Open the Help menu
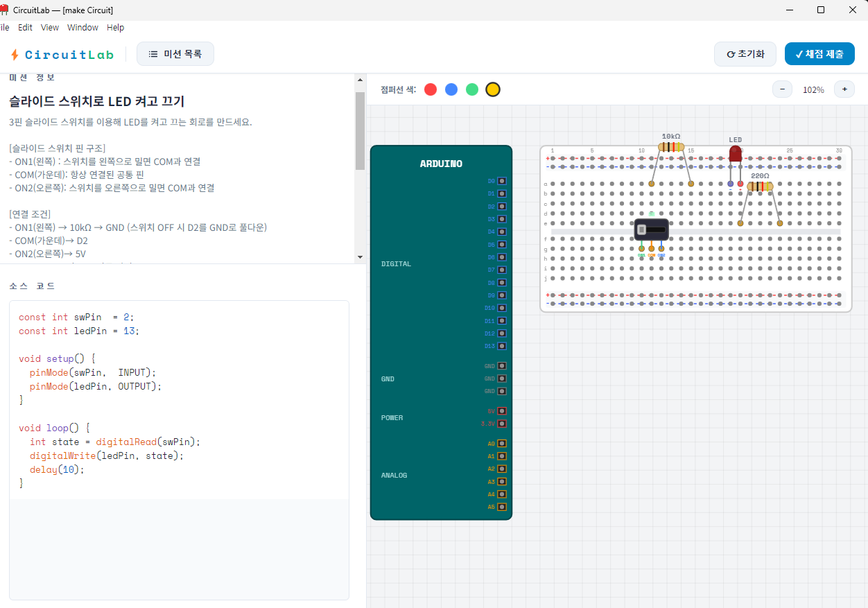The height and width of the screenshot is (608, 868). click(x=116, y=28)
